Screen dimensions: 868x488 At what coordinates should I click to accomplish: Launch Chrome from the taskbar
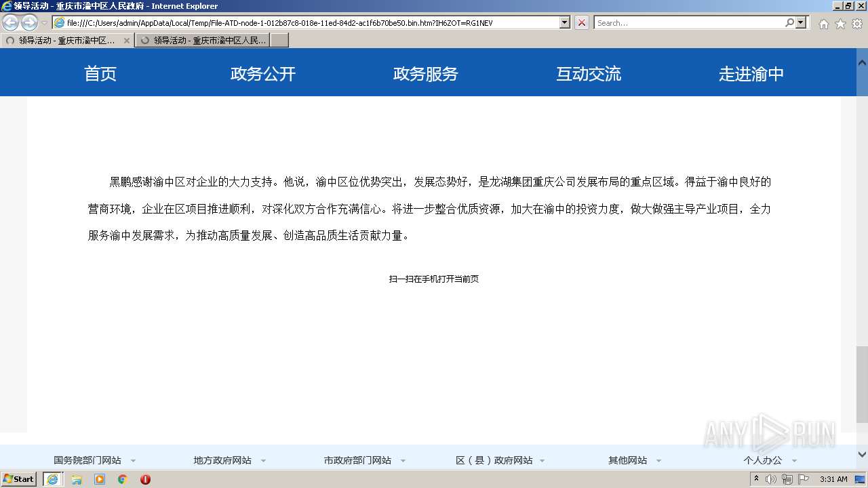click(122, 479)
